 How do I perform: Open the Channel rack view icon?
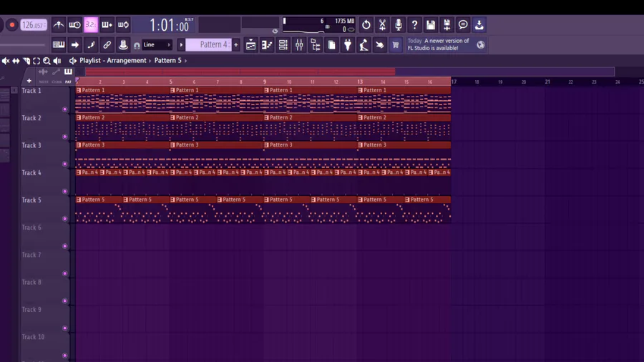pos(283,45)
